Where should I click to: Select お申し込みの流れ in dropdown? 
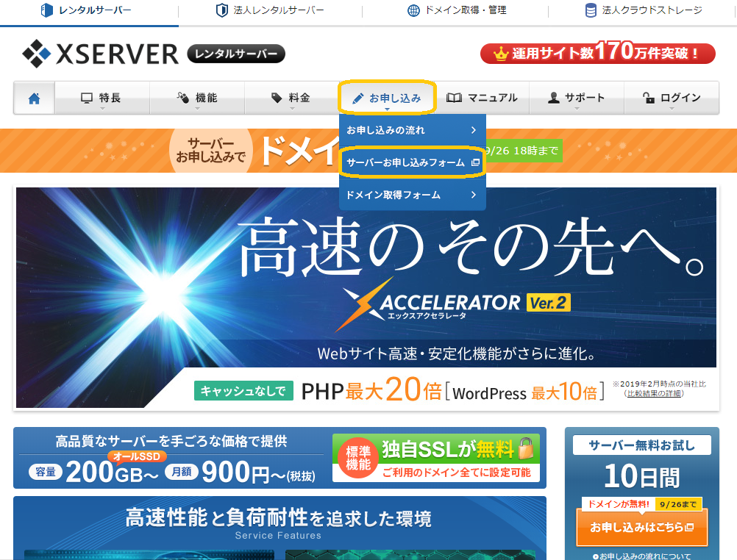[412, 130]
